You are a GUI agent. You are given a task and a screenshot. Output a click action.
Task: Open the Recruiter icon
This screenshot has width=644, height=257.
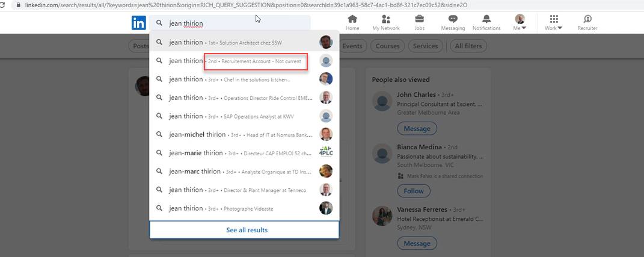587,19
